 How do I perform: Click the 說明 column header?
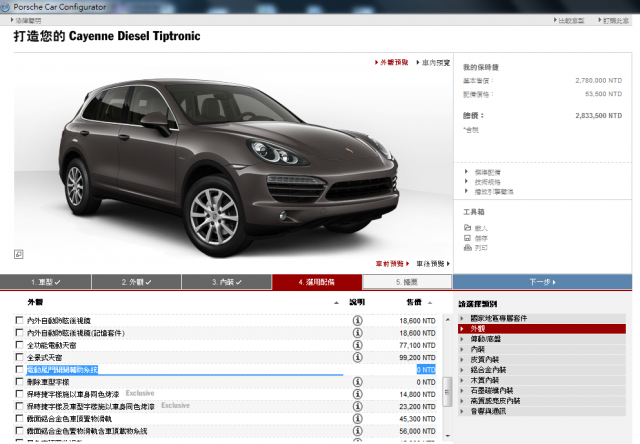click(x=357, y=302)
